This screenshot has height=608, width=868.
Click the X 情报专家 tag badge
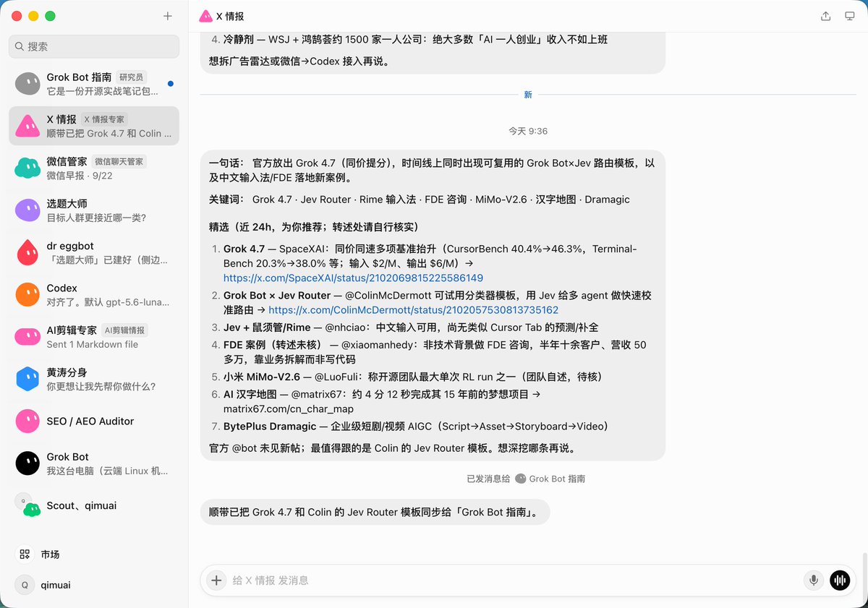pyautogui.click(x=105, y=119)
